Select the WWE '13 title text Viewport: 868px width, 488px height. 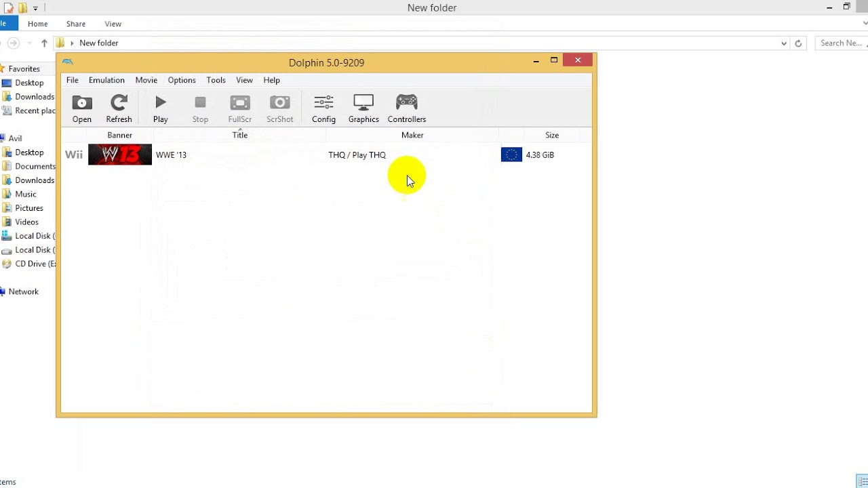click(x=171, y=155)
